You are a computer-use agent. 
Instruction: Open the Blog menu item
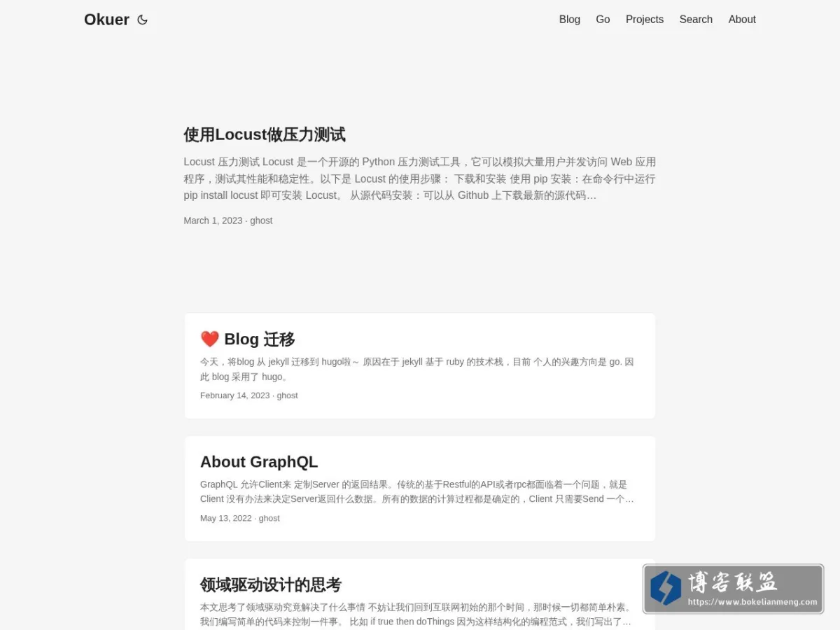click(569, 20)
